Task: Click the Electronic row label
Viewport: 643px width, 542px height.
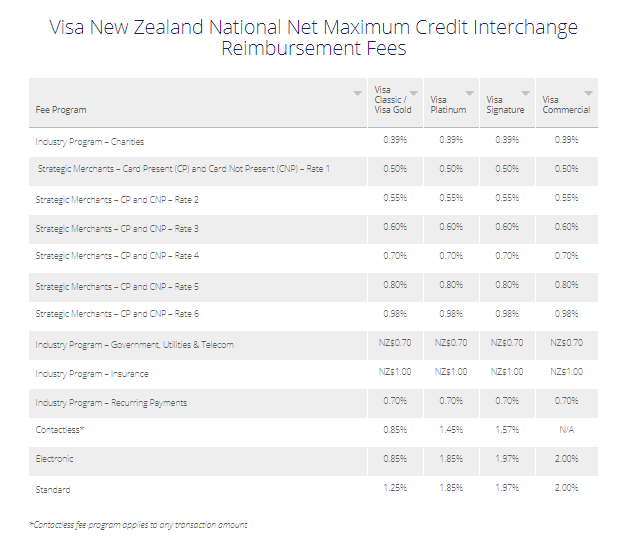Action: click(x=55, y=459)
